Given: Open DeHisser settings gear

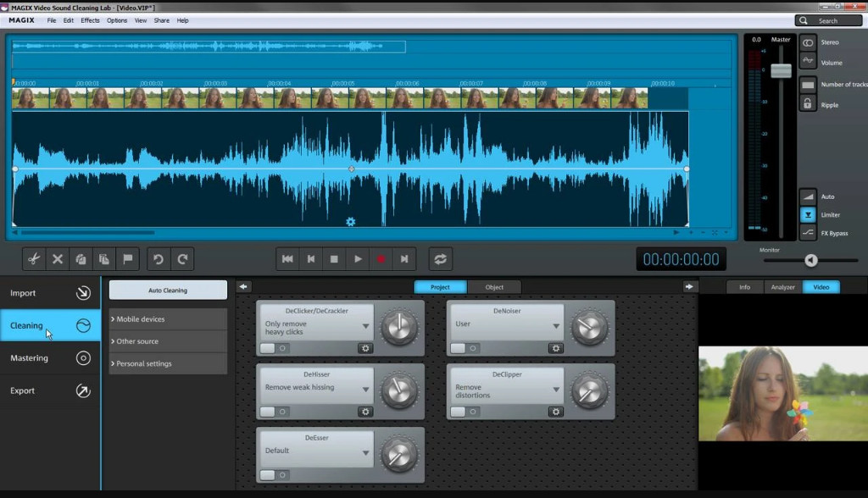Looking at the screenshot, I should pyautogui.click(x=365, y=412).
